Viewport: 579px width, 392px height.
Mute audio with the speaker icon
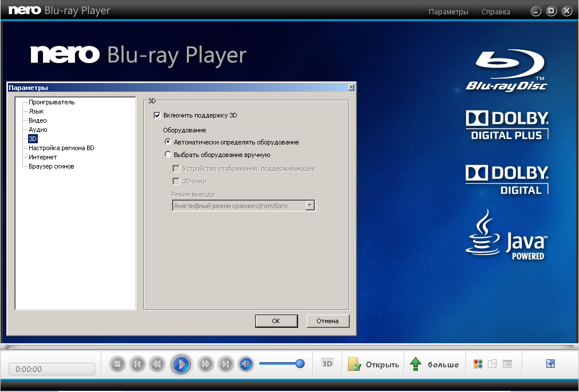[x=245, y=364]
